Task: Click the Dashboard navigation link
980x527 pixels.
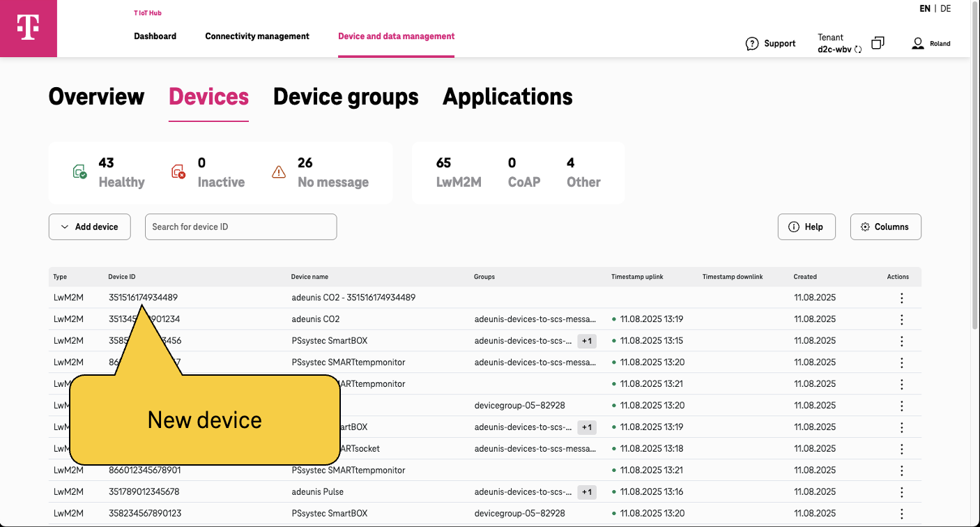Action: tap(155, 36)
